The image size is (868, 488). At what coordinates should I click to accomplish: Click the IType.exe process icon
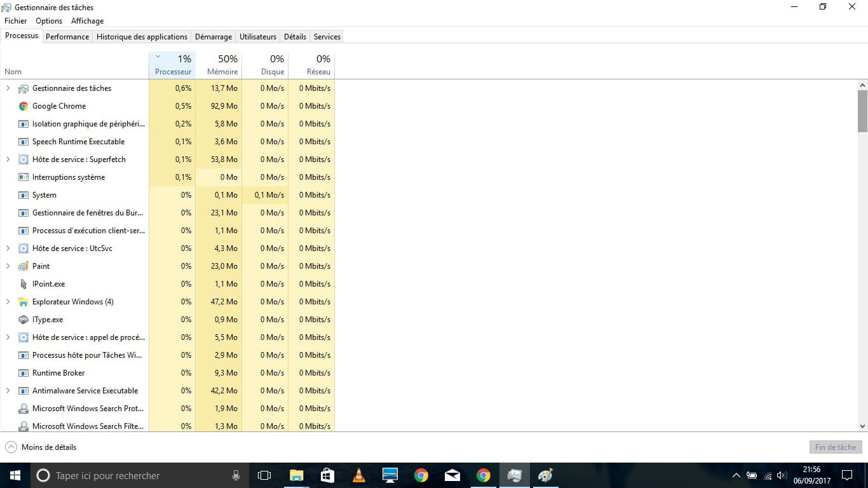click(x=24, y=320)
